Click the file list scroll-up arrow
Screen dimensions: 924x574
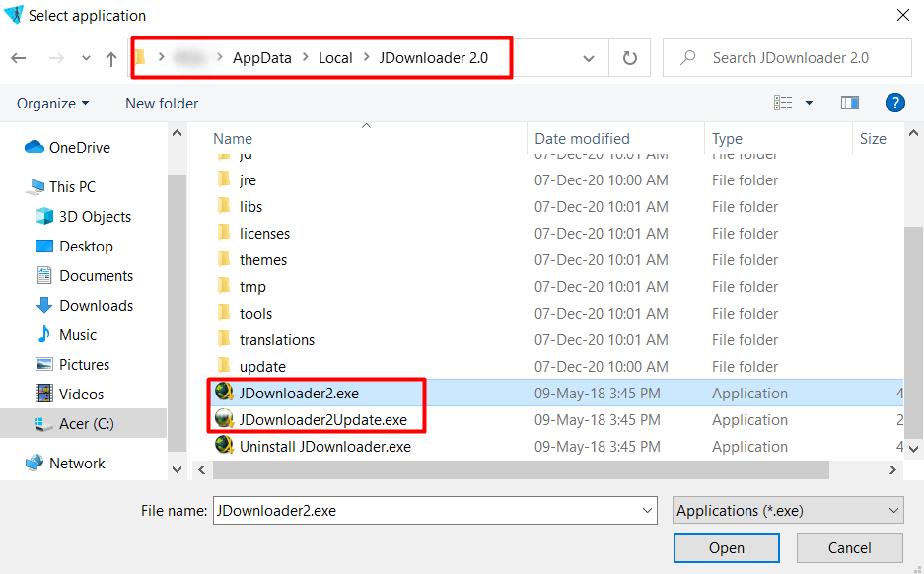[913, 133]
